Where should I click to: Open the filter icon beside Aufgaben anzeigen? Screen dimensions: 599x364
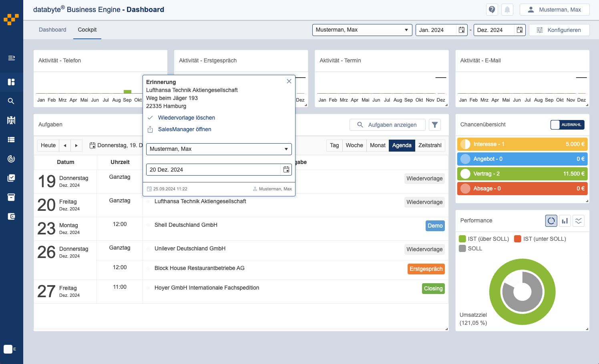pos(434,125)
